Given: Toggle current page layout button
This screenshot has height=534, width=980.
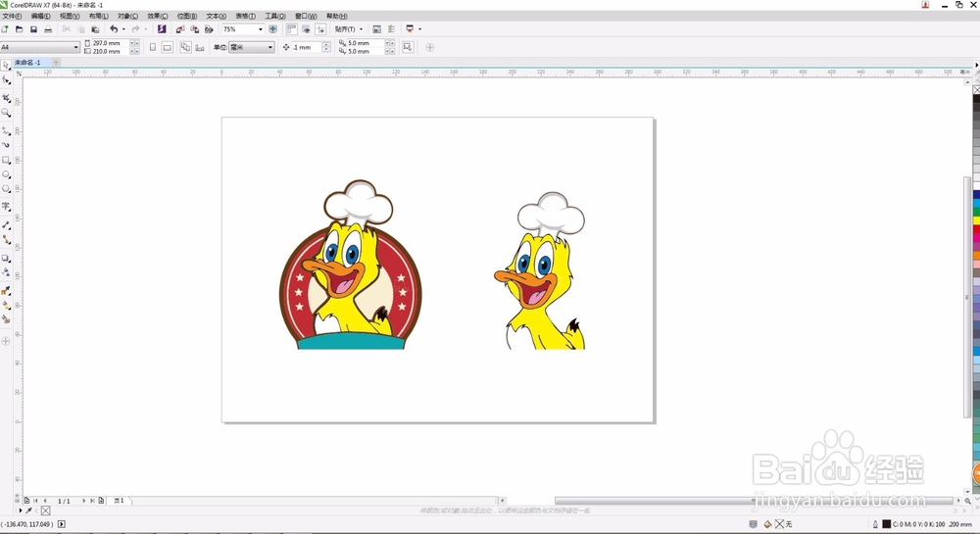Looking at the screenshot, I should click(x=200, y=47).
